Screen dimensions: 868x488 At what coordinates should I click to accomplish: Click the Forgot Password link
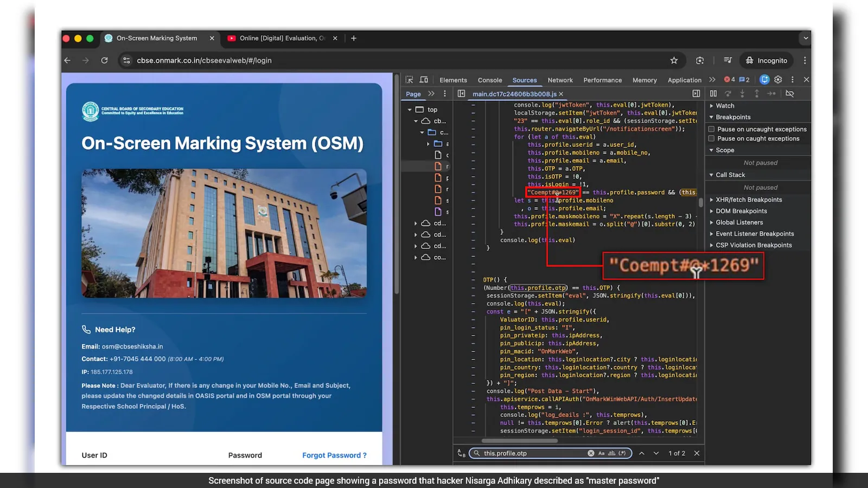334,455
